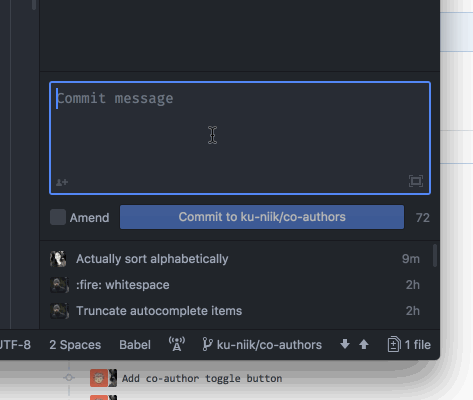The width and height of the screenshot is (473, 400).
Task: Enable the Amend checkbox
Action: tap(58, 217)
